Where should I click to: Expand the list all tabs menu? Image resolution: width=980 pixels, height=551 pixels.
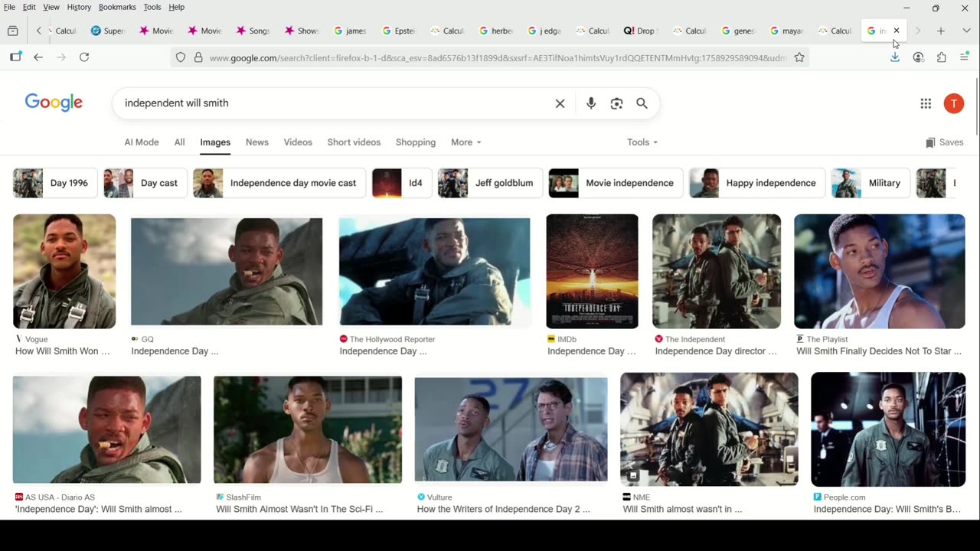click(x=966, y=31)
